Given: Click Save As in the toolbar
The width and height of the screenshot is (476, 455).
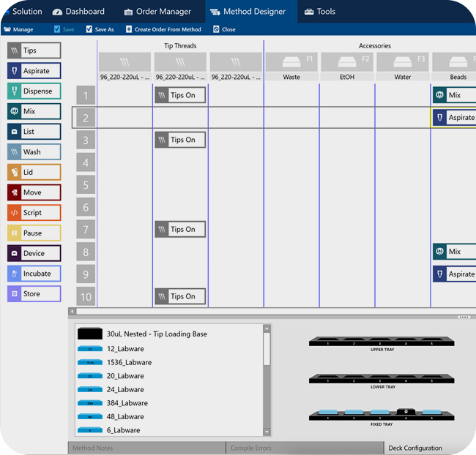Looking at the screenshot, I should click(x=100, y=30).
